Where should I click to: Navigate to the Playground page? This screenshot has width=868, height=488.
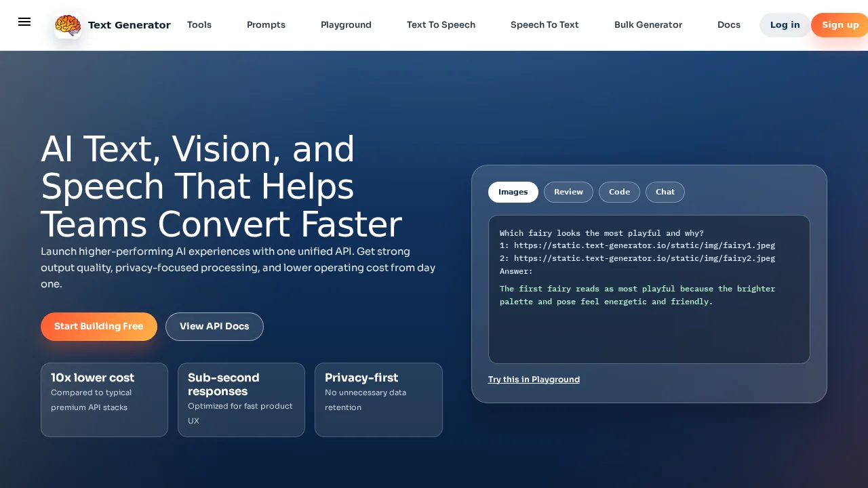pyautogui.click(x=346, y=25)
